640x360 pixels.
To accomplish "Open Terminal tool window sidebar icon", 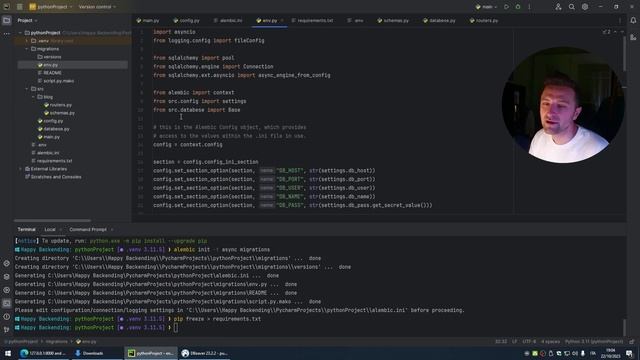I will click(7, 303).
